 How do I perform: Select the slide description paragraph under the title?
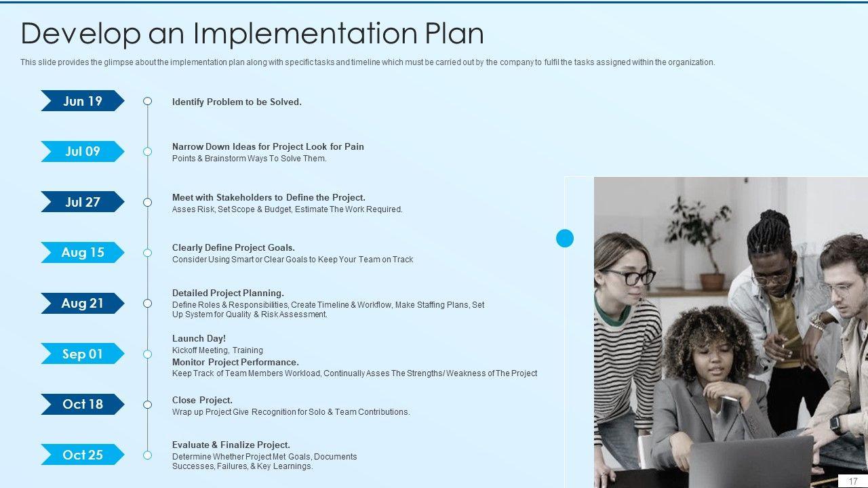point(368,62)
